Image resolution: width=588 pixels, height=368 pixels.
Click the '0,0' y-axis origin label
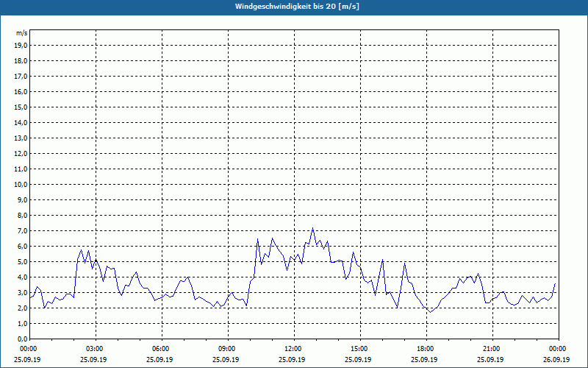pos(22,339)
